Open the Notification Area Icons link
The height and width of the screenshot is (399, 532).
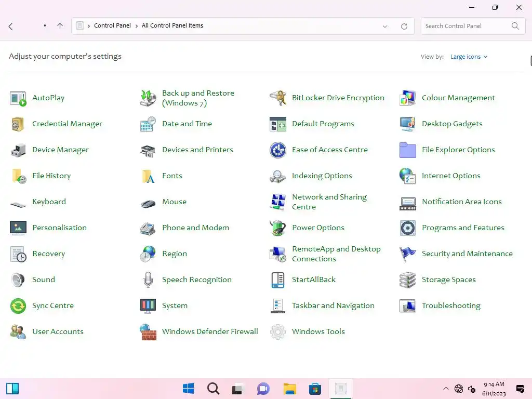(x=461, y=202)
